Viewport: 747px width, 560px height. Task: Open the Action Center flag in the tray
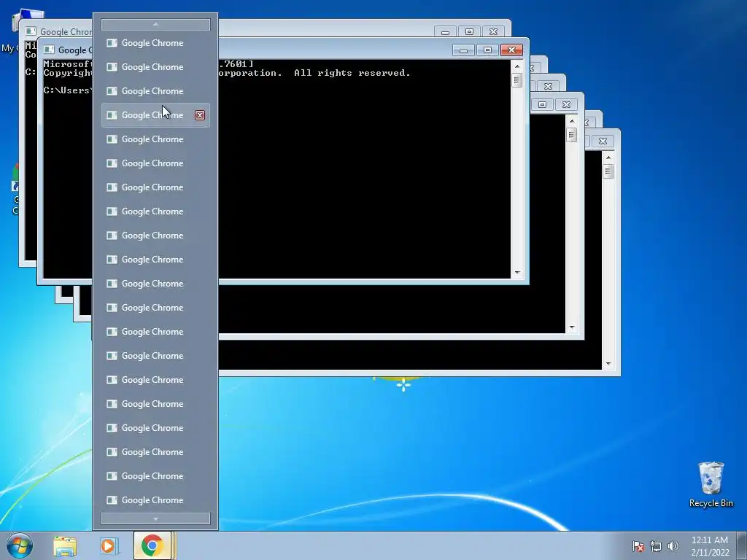[638, 546]
